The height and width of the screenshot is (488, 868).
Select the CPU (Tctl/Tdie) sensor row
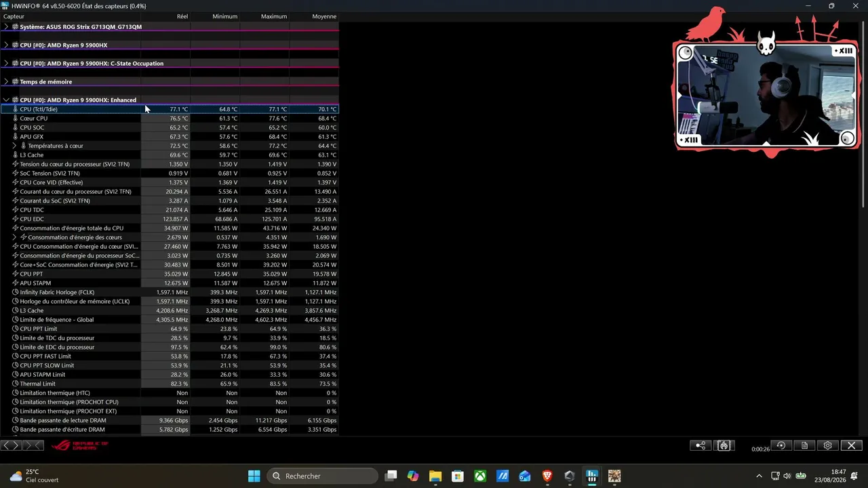pos(170,109)
